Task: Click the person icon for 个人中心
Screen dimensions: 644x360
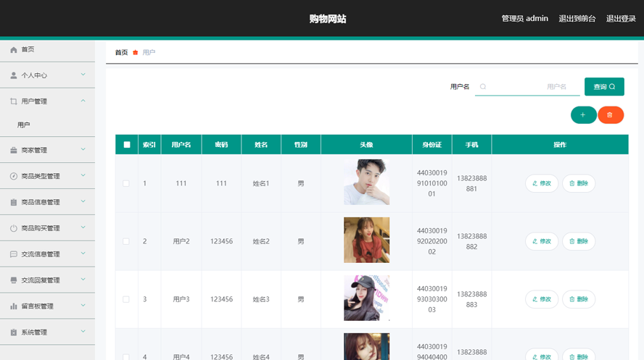Action: coord(14,75)
